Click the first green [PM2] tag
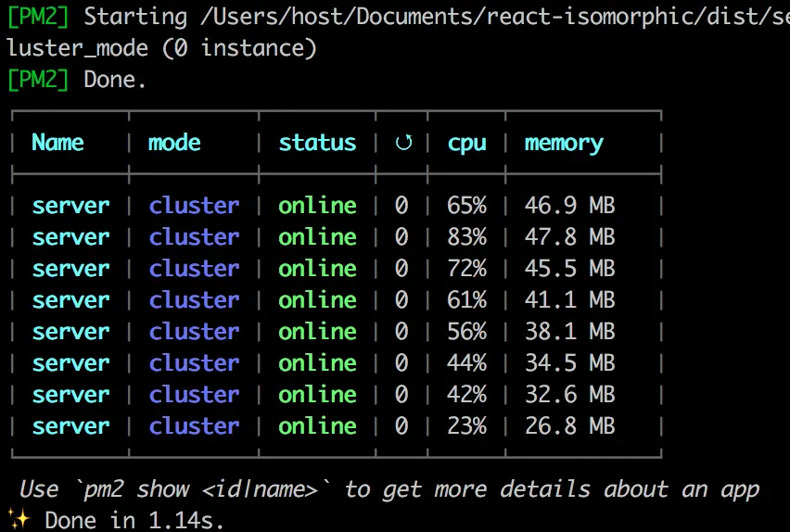790x532 pixels. coord(38,17)
